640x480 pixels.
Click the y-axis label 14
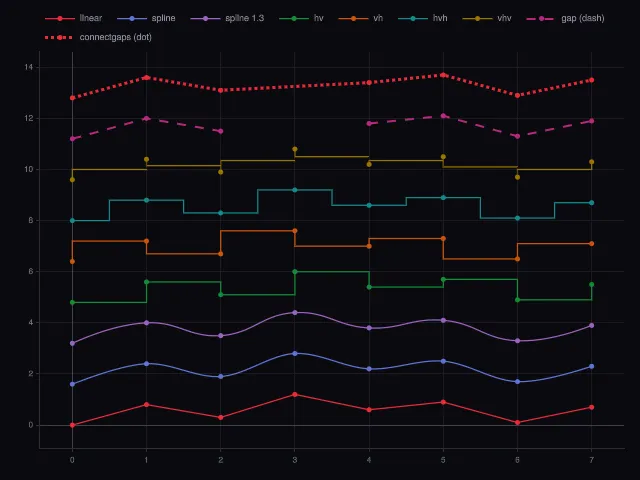pos(28,67)
